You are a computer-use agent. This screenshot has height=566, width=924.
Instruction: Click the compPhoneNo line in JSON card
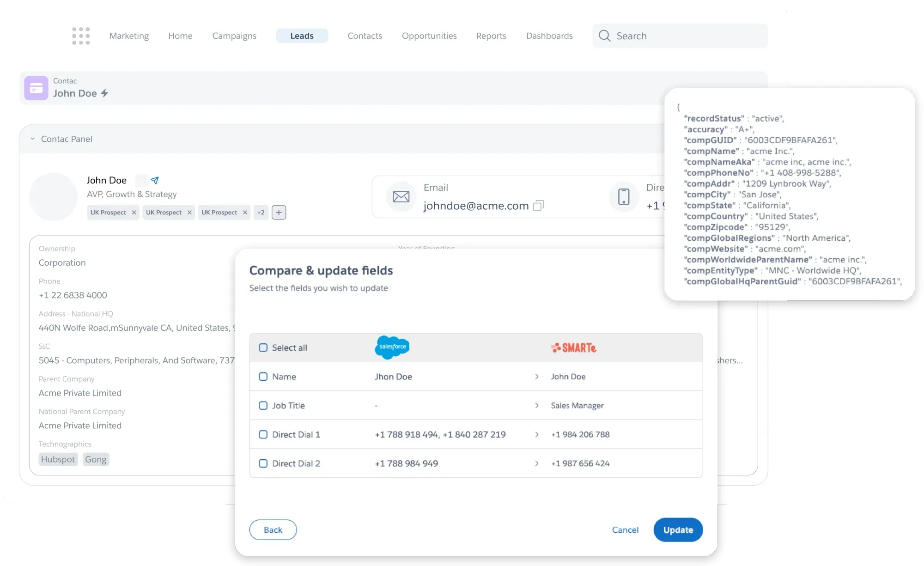pos(762,173)
